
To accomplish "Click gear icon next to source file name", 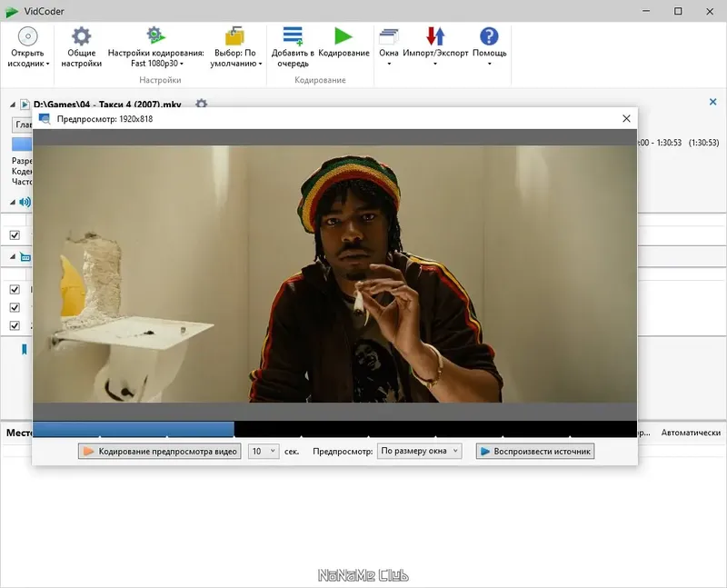I will coord(201,104).
